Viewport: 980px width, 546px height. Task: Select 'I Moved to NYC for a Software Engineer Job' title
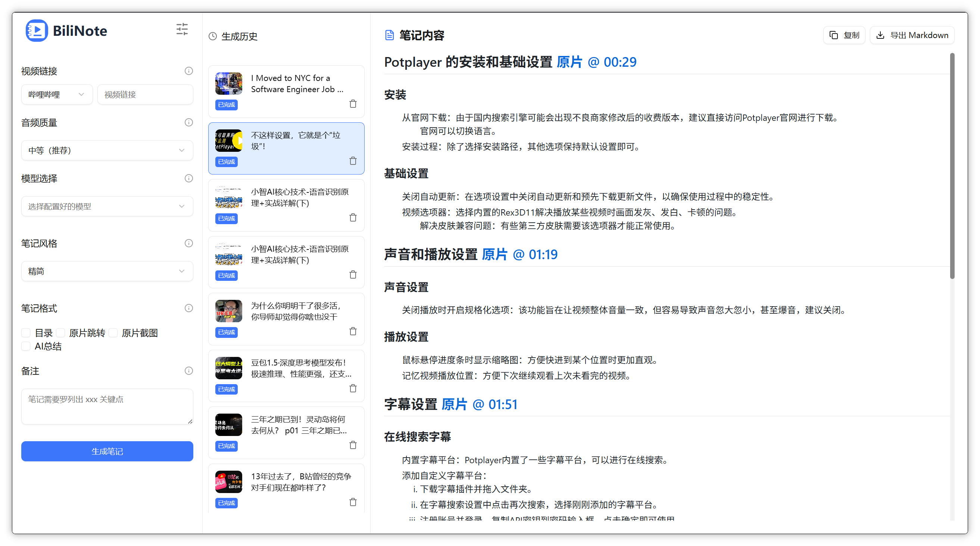tap(297, 84)
